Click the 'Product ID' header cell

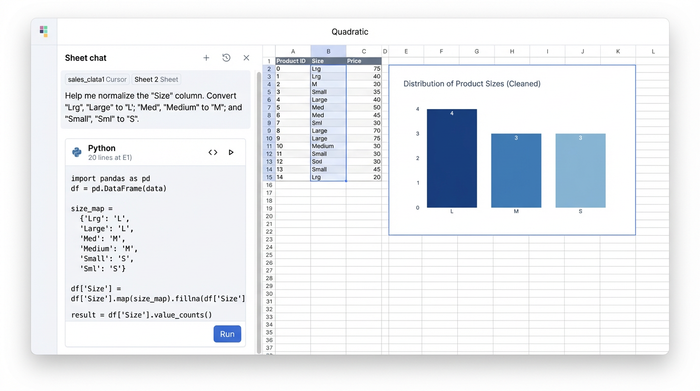click(293, 61)
